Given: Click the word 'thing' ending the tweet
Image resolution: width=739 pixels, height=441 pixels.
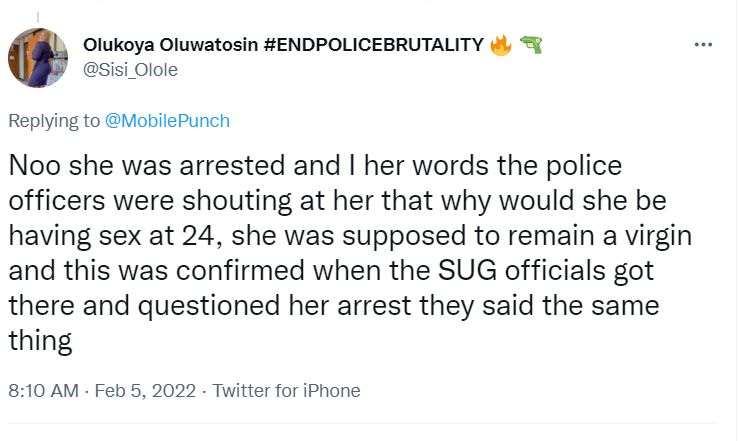Looking at the screenshot, I should (x=40, y=342).
